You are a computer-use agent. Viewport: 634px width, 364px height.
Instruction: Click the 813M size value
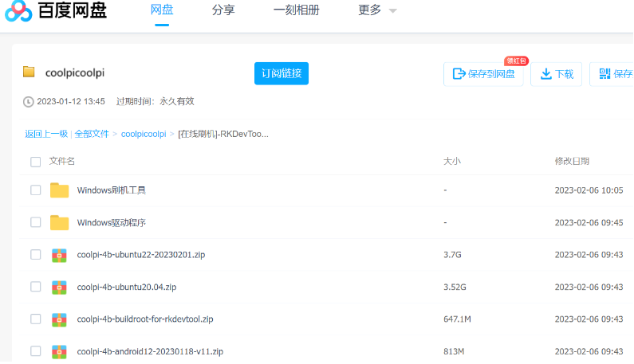point(454,351)
